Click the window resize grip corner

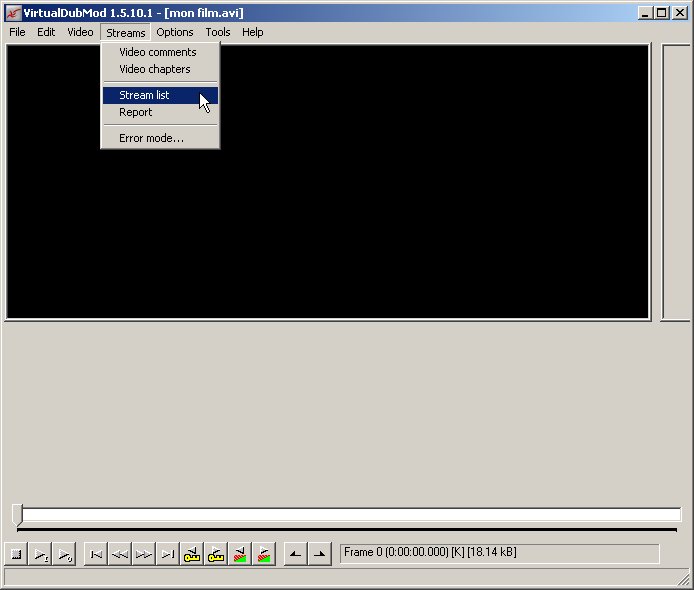pos(683,579)
